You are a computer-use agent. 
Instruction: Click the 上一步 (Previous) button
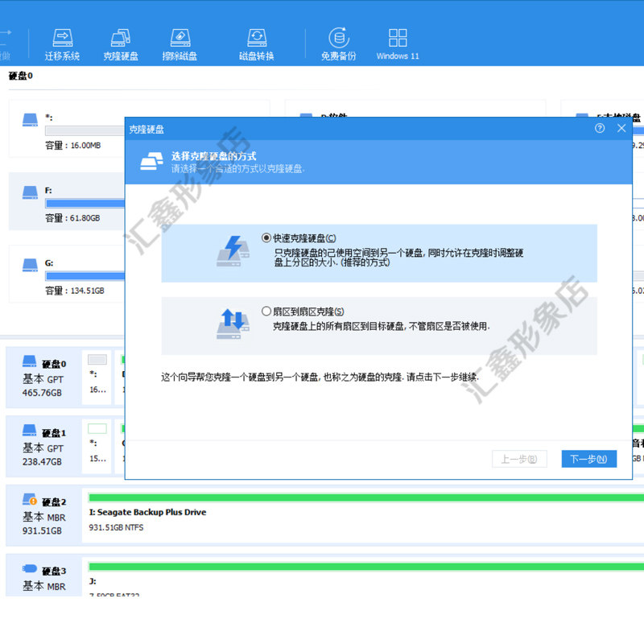(519, 459)
